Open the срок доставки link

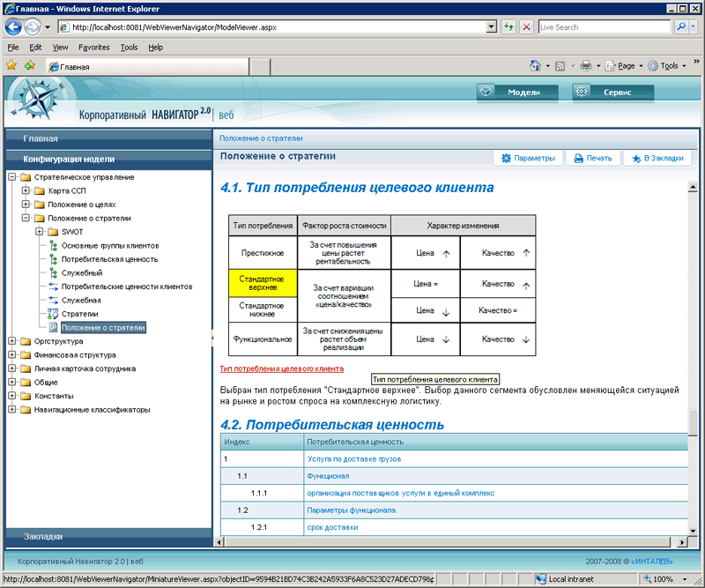[x=333, y=527]
